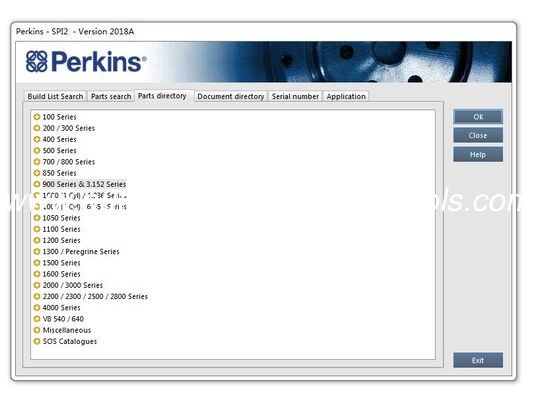Click the icon beside 1100 Series
The image size is (536, 400).
pos(37,229)
